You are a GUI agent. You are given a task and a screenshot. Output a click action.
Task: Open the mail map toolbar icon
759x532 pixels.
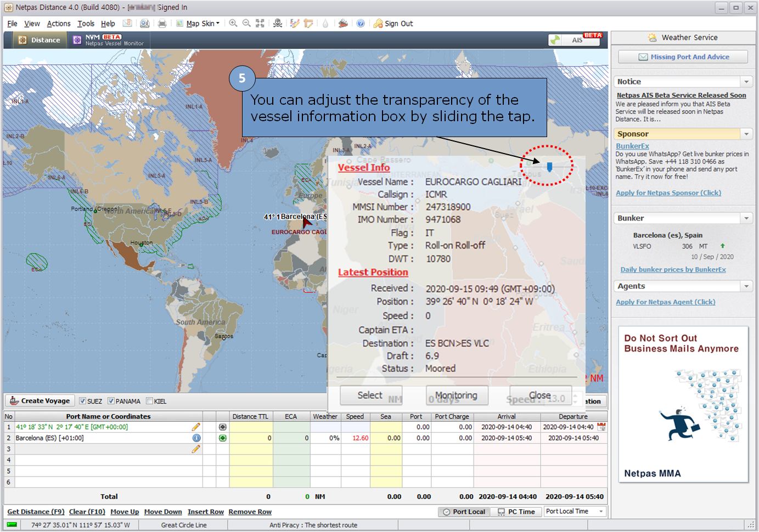click(127, 23)
